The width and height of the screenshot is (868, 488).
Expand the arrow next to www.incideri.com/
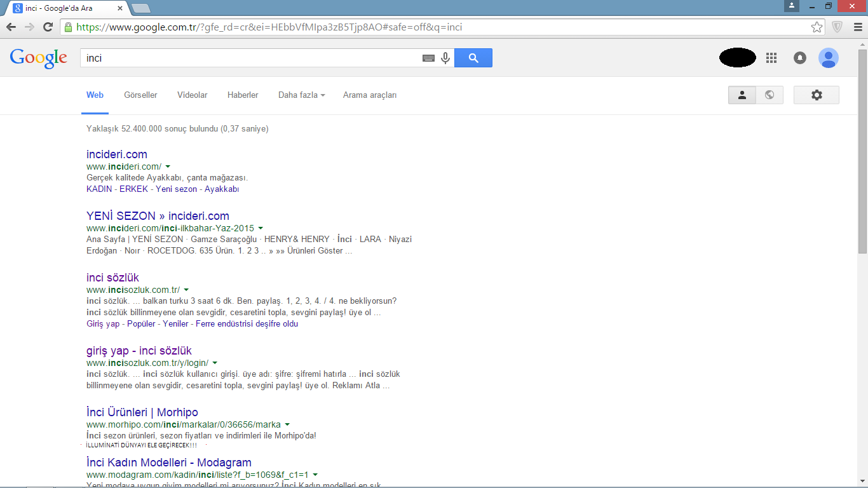click(168, 166)
